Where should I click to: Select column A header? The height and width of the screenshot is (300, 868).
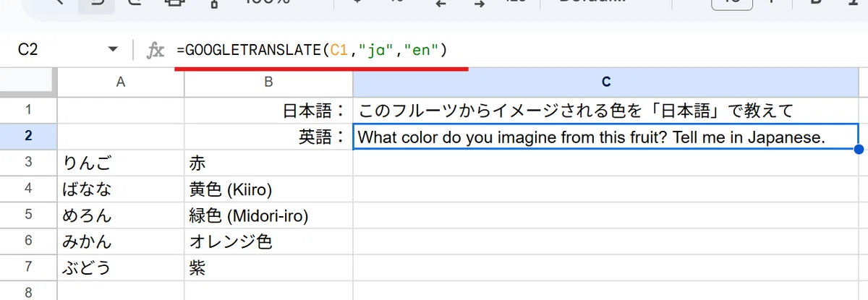(121, 83)
